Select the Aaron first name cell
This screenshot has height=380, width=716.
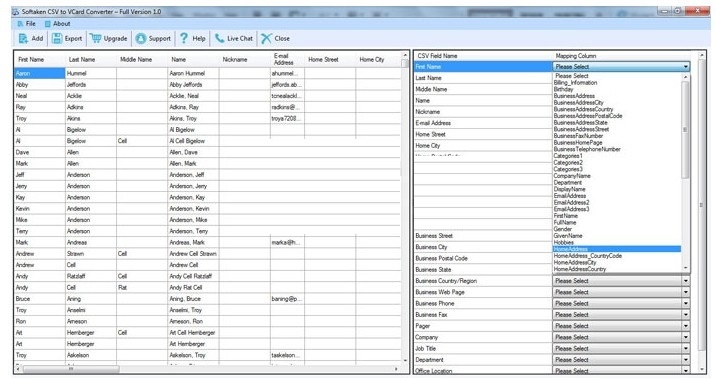click(40, 73)
